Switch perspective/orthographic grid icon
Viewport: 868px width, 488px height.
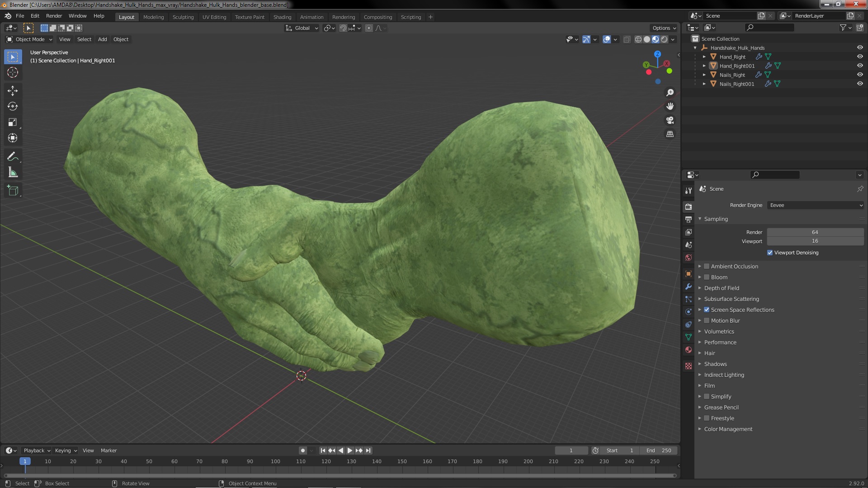670,134
